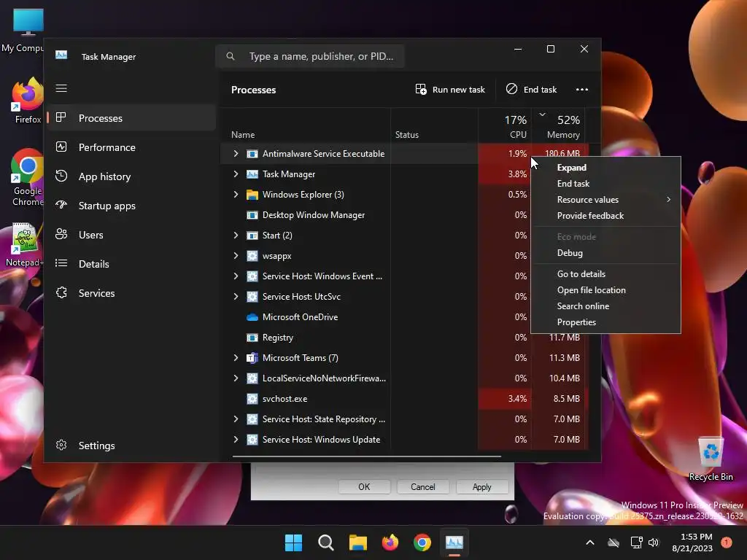Screen dimensions: 747x560
Task: Switch to the App history page
Action: 131,176
